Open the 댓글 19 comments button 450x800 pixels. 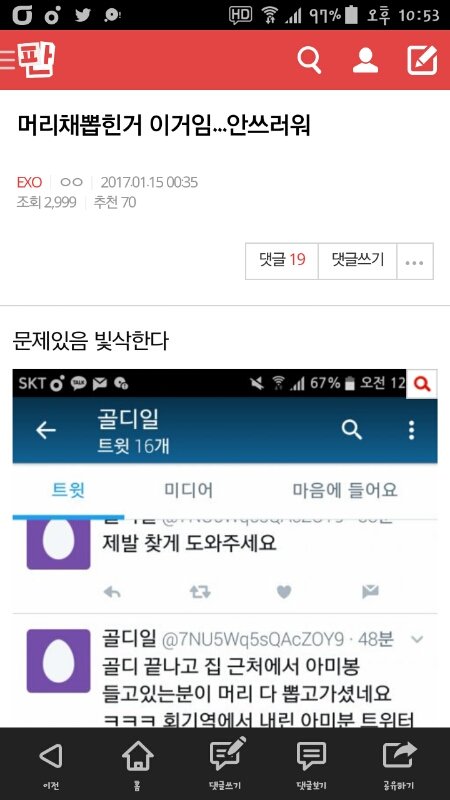click(x=282, y=261)
